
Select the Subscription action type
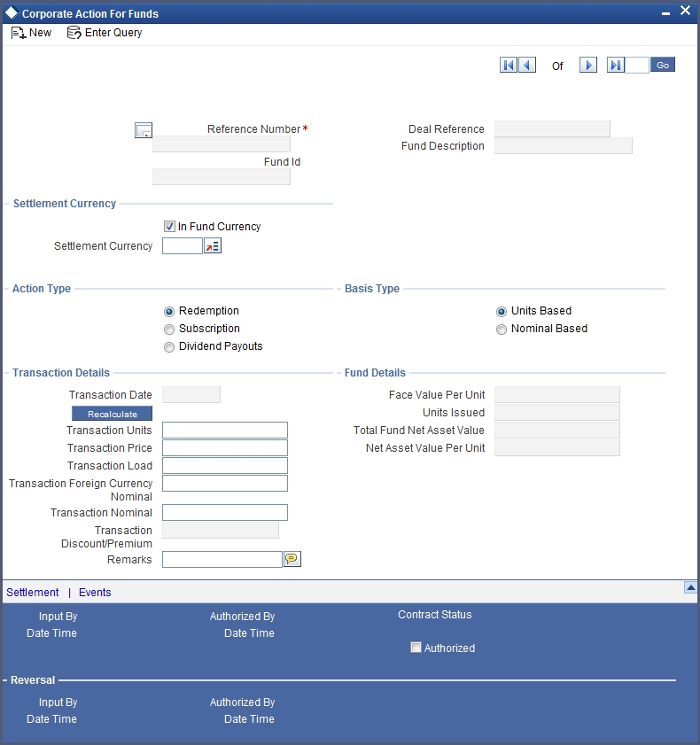tap(168, 330)
